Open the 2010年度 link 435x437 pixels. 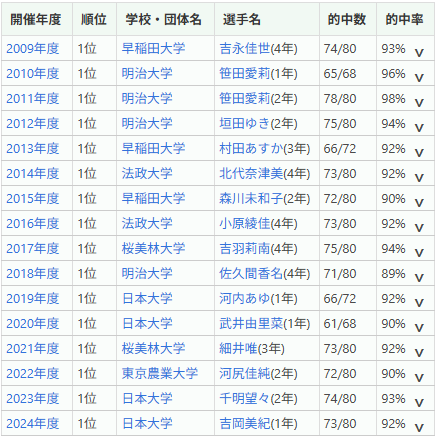pos(33,74)
